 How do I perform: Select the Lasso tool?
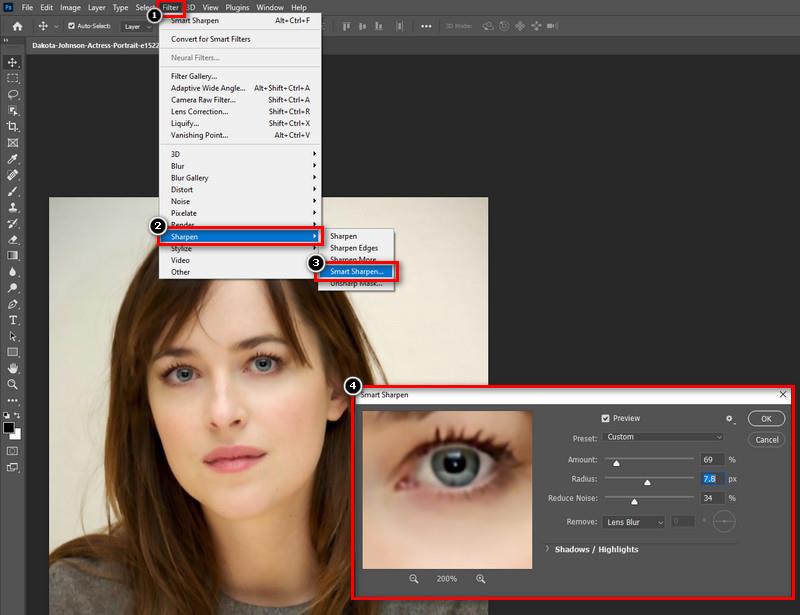(x=13, y=94)
